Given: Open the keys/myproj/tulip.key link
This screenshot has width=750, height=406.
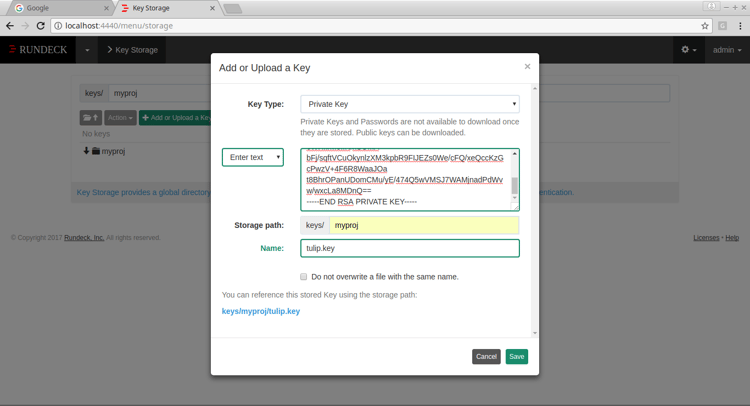Looking at the screenshot, I should click(x=261, y=311).
